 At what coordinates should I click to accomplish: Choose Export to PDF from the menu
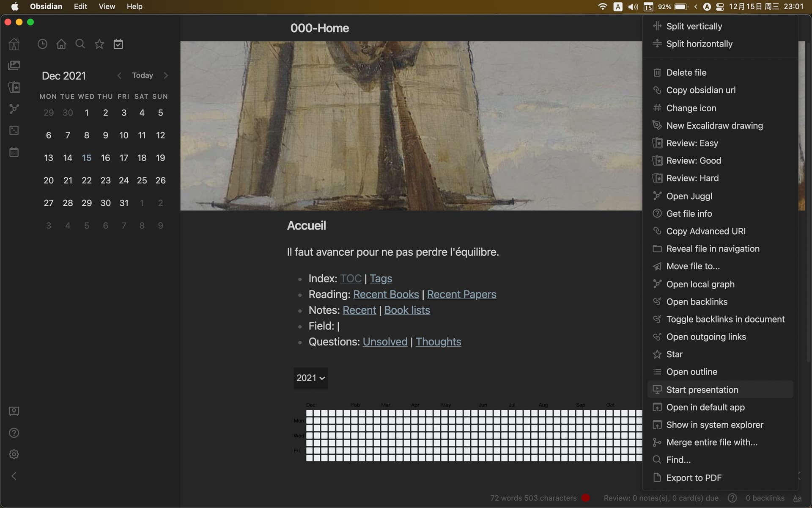coord(694,478)
